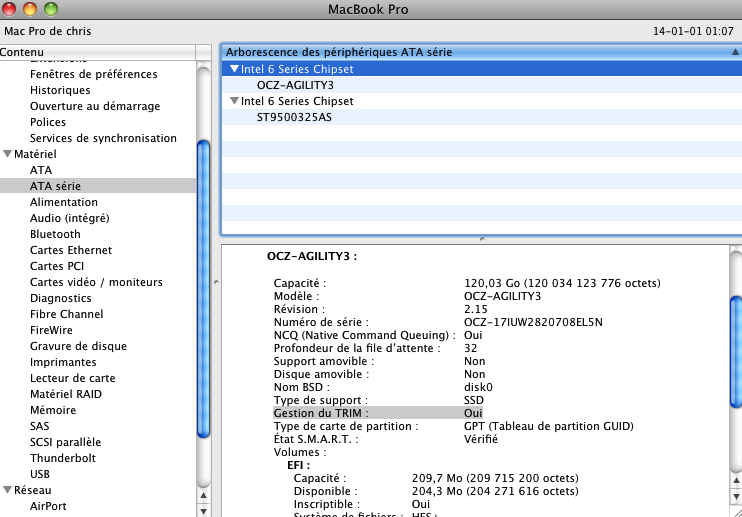Click the capacity value 120,03 Go

coord(562,283)
